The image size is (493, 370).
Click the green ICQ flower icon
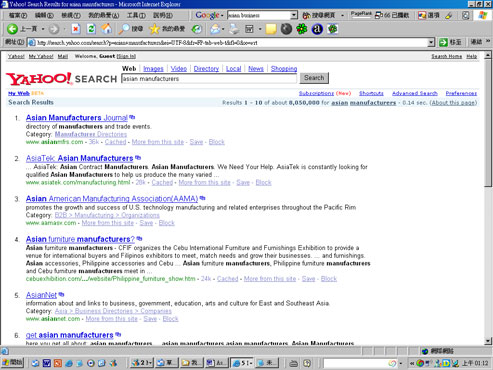pos(302,29)
